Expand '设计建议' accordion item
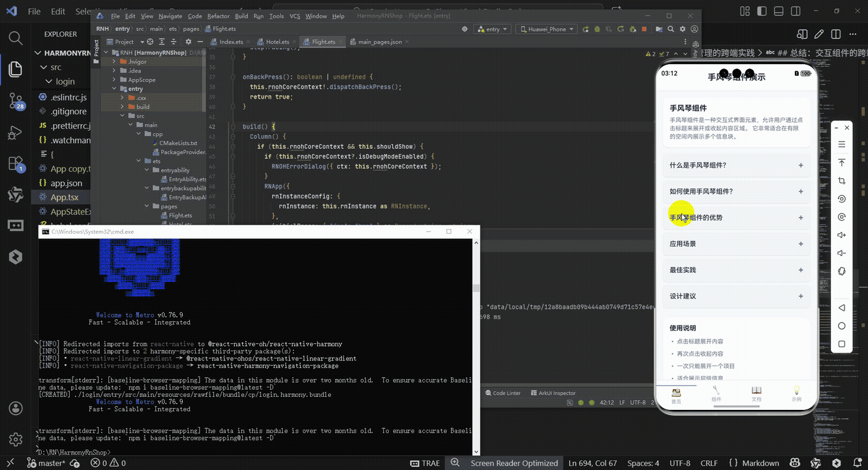 click(736, 296)
